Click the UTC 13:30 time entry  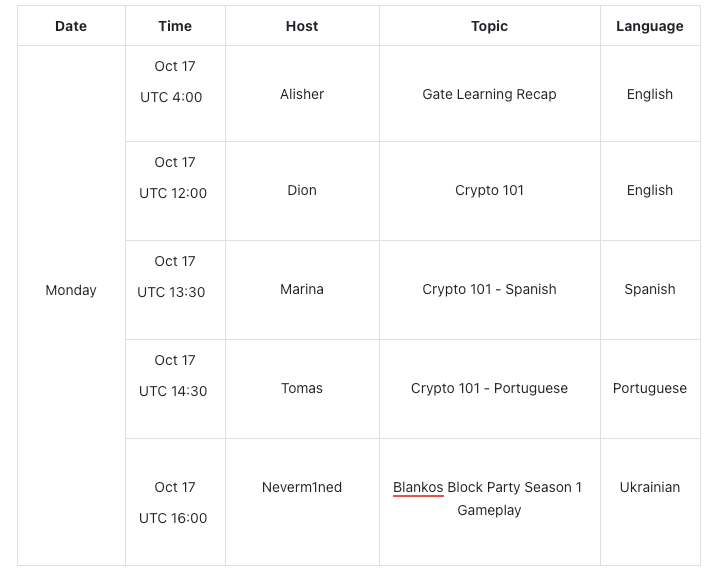[171, 292]
